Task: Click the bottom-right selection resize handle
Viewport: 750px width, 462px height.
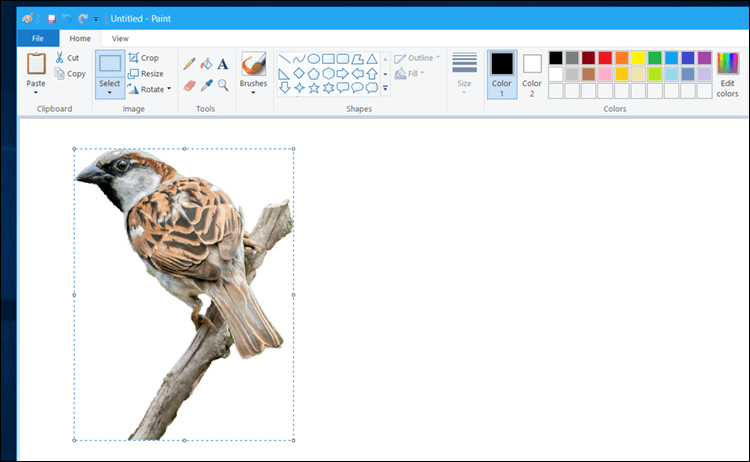Action: point(293,440)
